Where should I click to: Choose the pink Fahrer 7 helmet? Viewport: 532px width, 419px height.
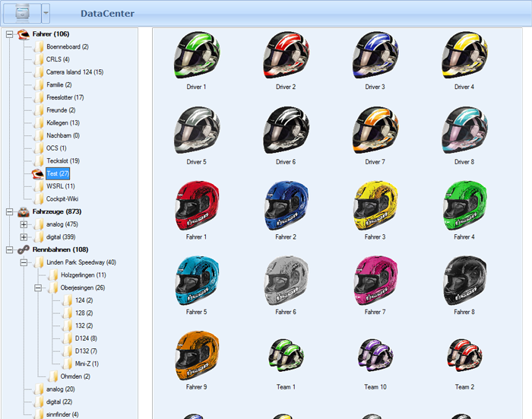coord(375,280)
